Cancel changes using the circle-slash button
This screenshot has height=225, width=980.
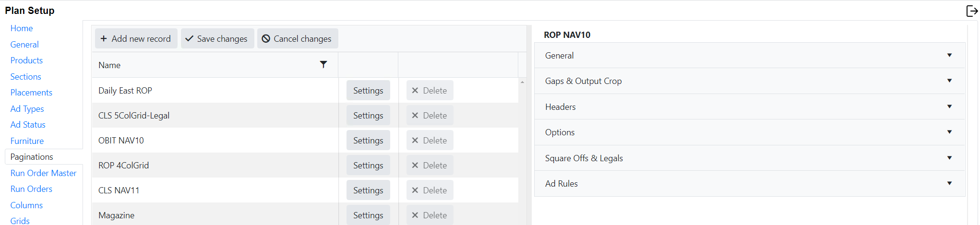click(x=298, y=39)
